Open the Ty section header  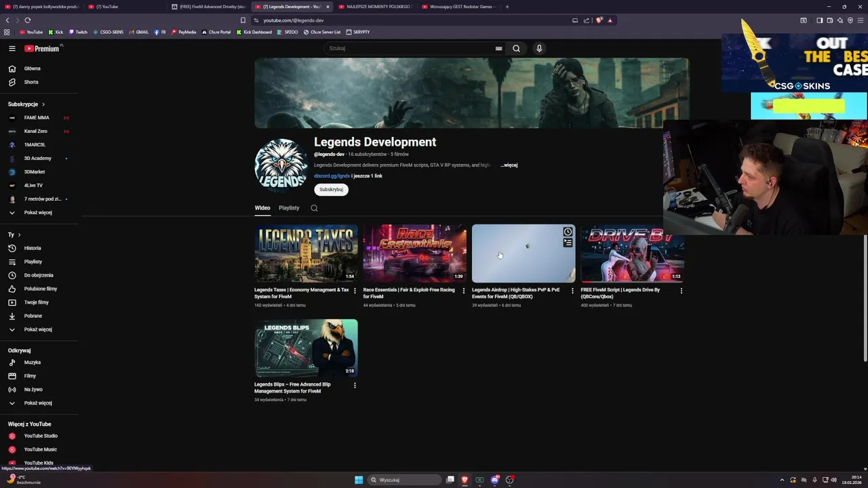[x=14, y=235]
